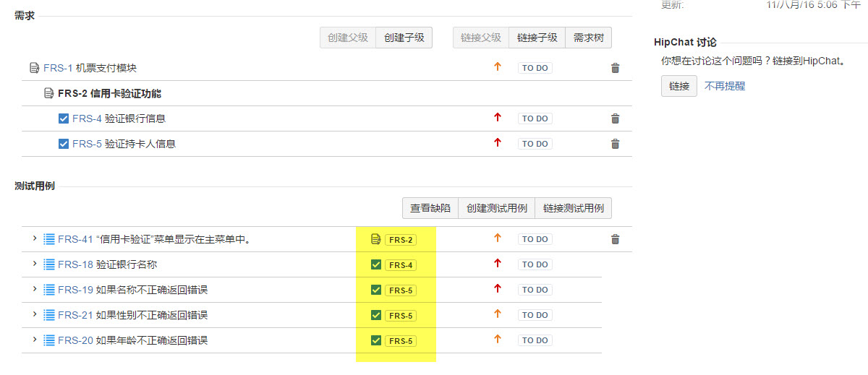This screenshot has height=375, width=868.
Task: Click the 创建子级 button
Action: pos(404,38)
